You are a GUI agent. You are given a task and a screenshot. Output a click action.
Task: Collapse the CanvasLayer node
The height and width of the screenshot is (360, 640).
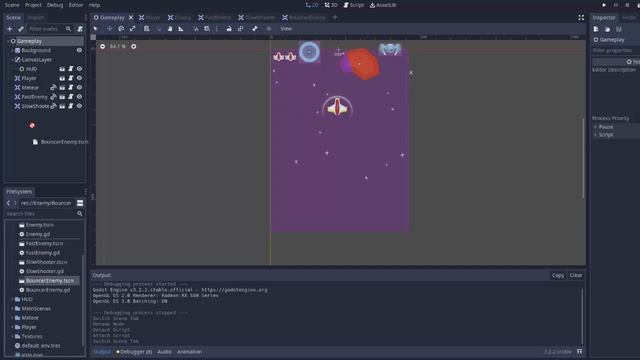click(x=12, y=60)
